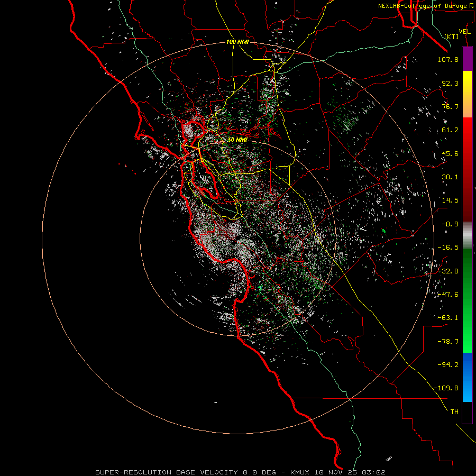This screenshot has width=476, height=476.
Task: Click the VEL legend heading
Action: (x=464, y=32)
